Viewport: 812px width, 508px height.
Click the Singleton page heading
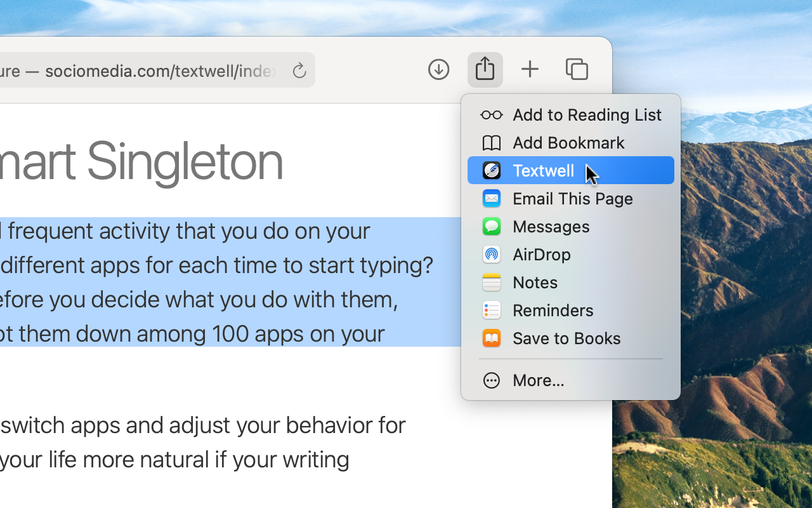pyautogui.click(x=141, y=161)
